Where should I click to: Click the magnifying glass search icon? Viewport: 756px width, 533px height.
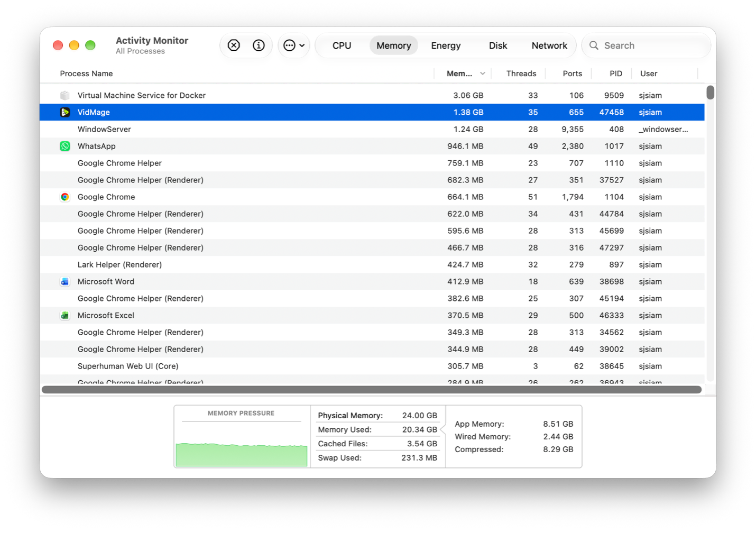[x=594, y=45]
